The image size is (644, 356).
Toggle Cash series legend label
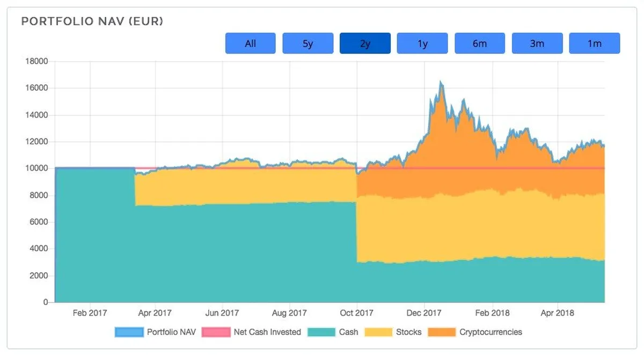pos(349,332)
